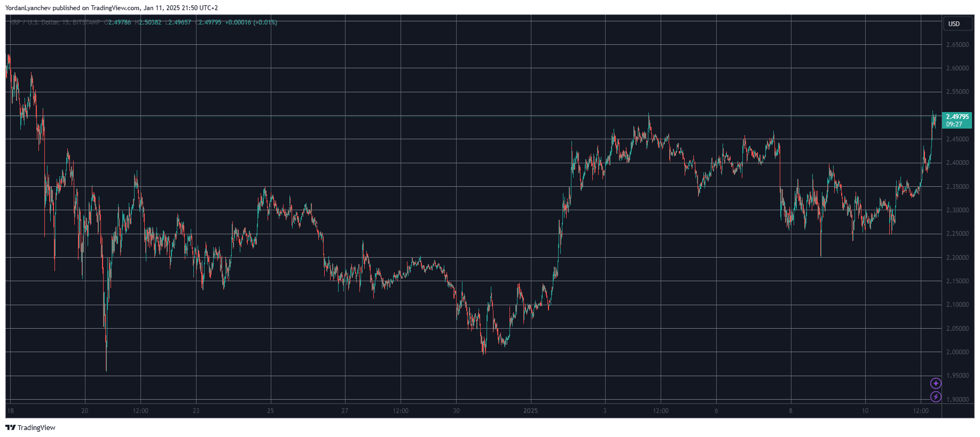Click the 1.90000 price axis label

(957, 400)
